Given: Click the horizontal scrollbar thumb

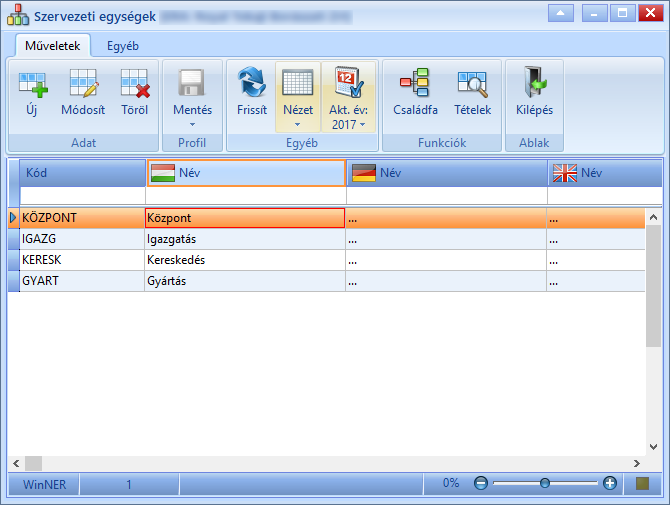Looking at the screenshot, I should [33, 463].
